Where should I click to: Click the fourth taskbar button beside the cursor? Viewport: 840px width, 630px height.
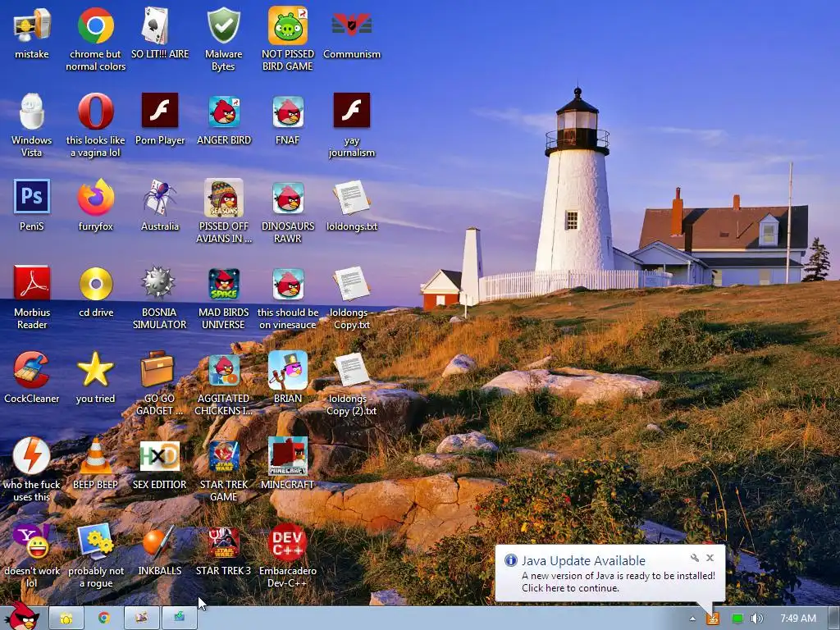tap(180, 619)
